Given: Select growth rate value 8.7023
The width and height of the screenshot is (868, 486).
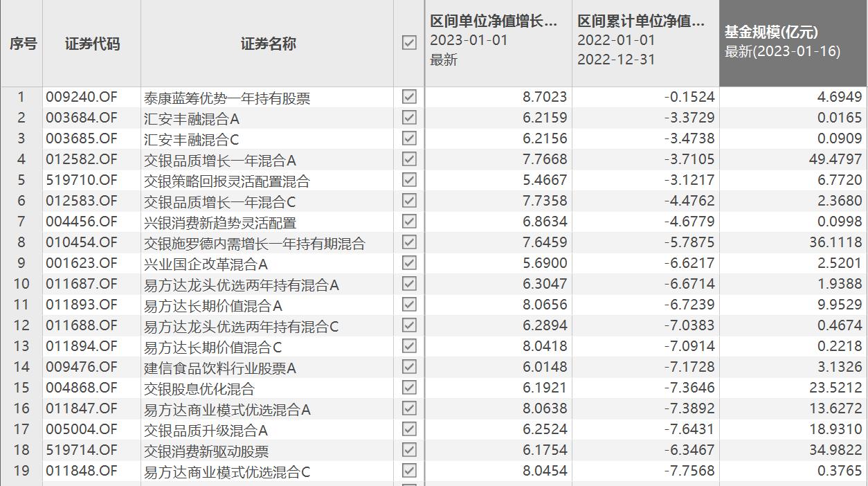Looking at the screenshot, I should point(545,97).
